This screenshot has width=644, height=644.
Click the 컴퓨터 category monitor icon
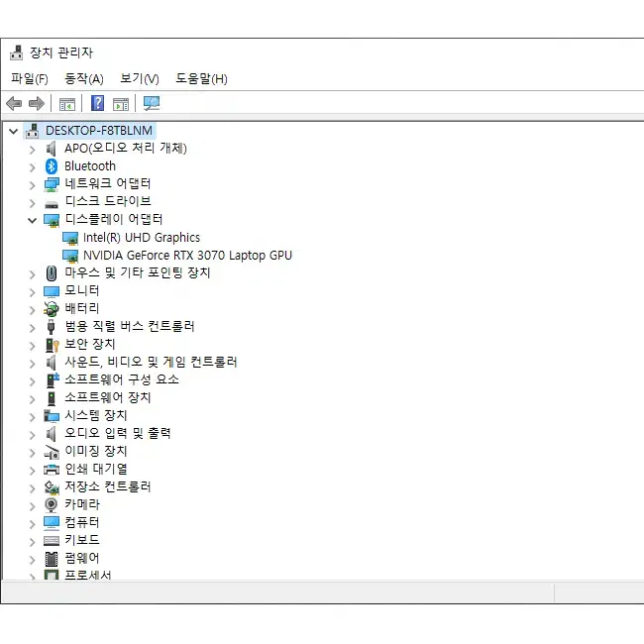[52, 523]
